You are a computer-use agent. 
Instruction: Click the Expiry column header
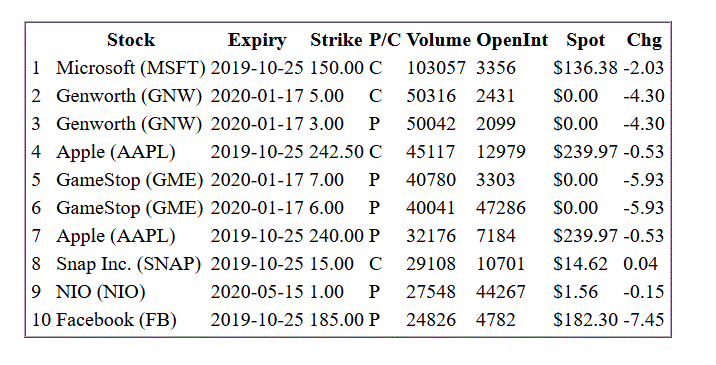point(257,40)
